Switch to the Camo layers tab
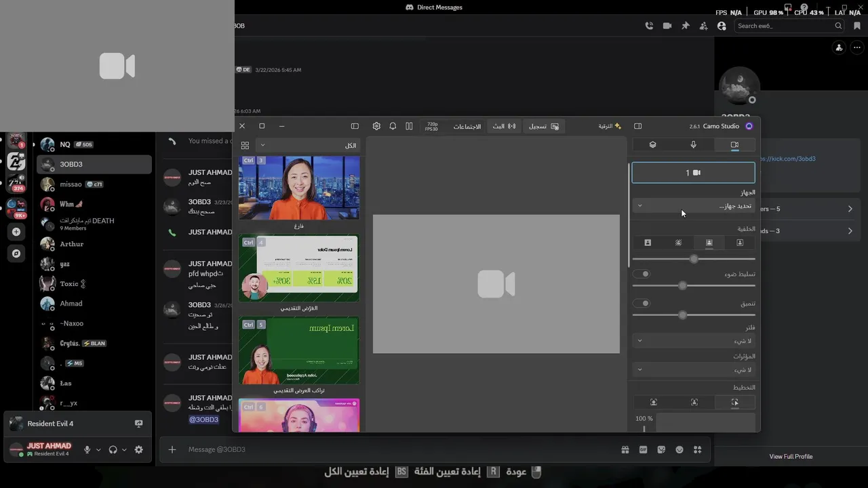Image resolution: width=868 pixels, height=488 pixels. 652,144
